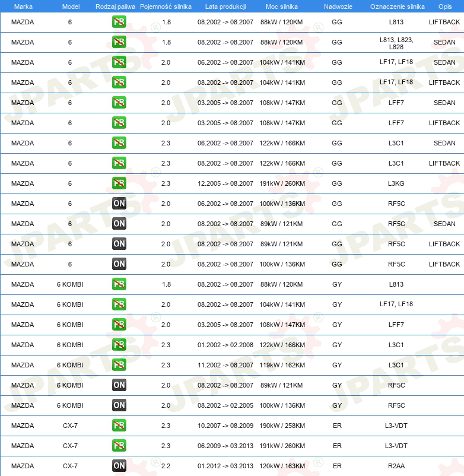This screenshot has height=476, width=464.
Task: Click production dates 11.2002 -> 08.2007
Action: (225, 365)
